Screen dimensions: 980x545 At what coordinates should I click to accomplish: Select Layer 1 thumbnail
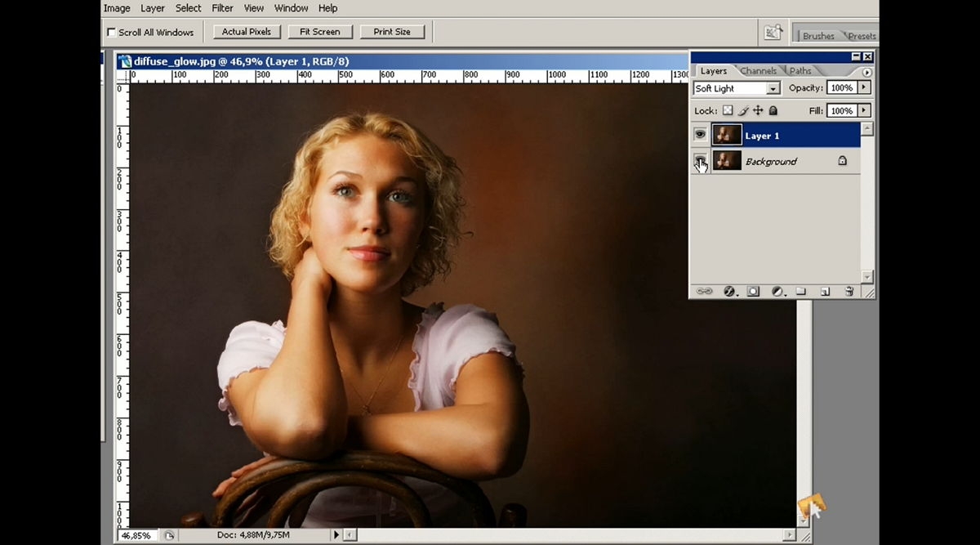[727, 135]
